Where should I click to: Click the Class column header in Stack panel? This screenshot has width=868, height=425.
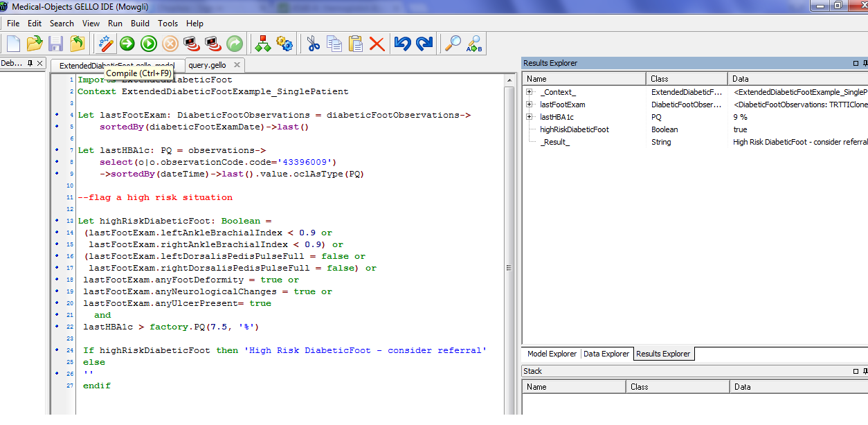678,387
